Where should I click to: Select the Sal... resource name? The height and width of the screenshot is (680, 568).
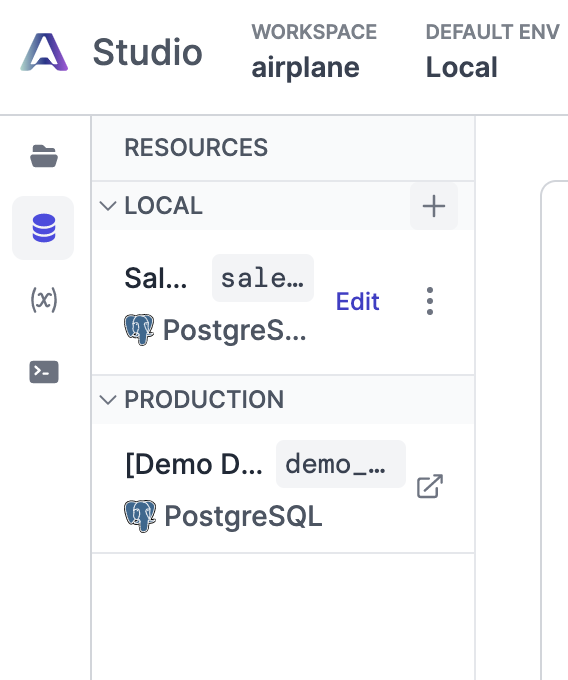tap(156, 278)
